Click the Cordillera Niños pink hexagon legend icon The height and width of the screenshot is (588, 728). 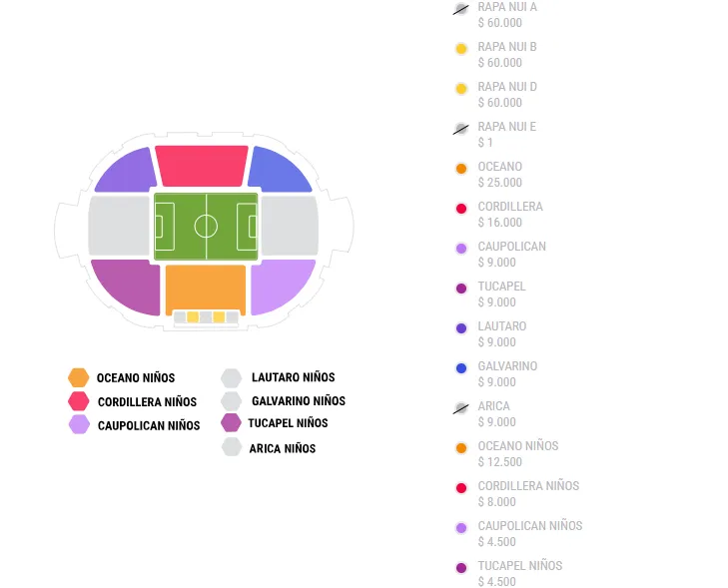pos(79,401)
